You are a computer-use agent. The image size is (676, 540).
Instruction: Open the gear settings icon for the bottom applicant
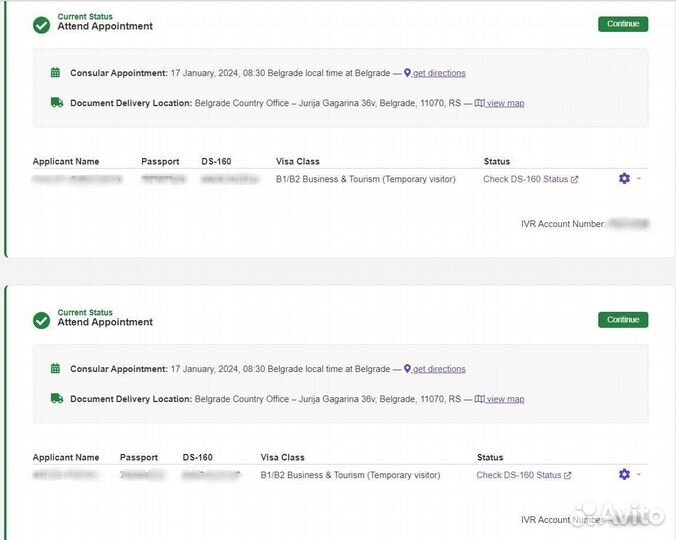click(x=624, y=475)
